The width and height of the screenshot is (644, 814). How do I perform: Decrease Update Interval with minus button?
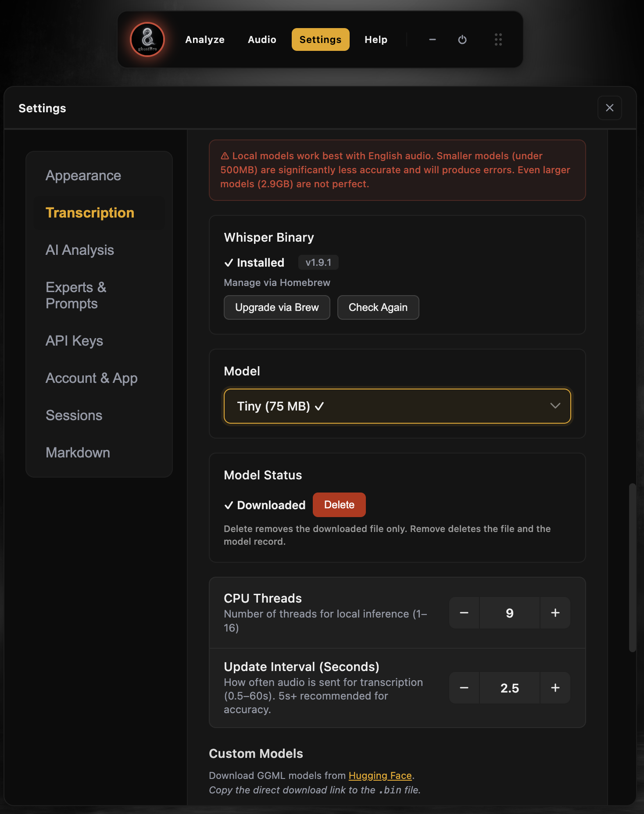click(x=464, y=688)
